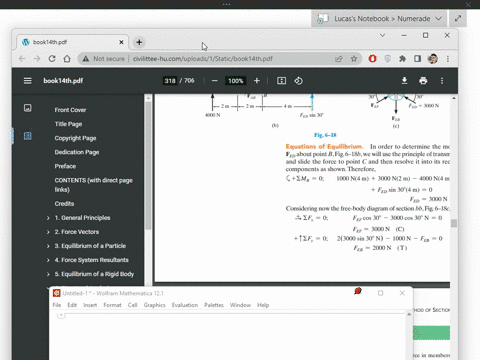The height and width of the screenshot is (360, 480).
Task: Open the Mathematica Evaluation menu
Action: pyautogui.click(x=185, y=305)
